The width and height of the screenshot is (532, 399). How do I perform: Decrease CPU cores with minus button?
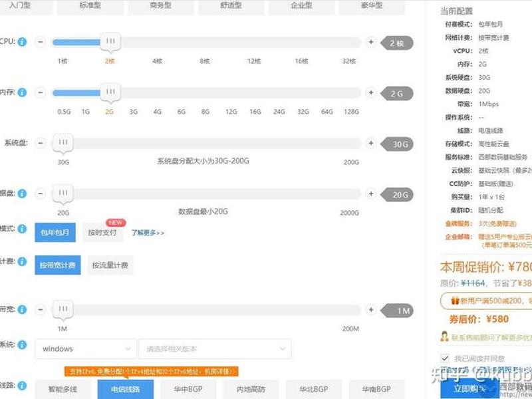pos(41,42)
